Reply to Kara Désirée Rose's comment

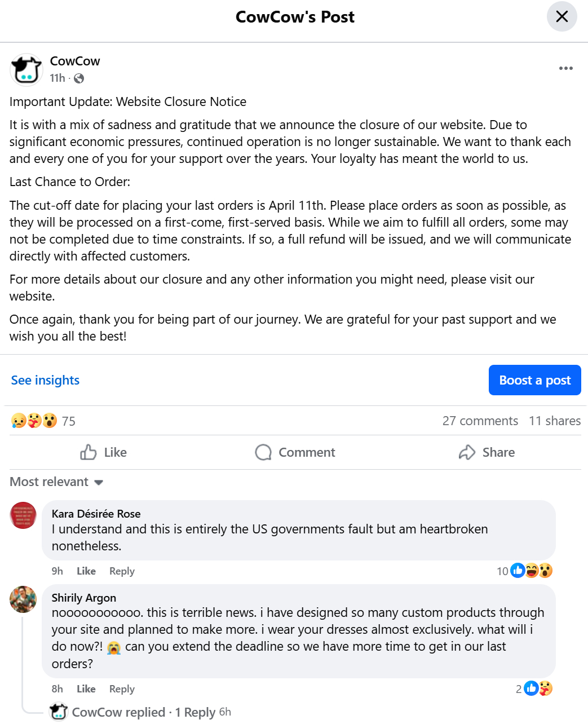(122, 571)
